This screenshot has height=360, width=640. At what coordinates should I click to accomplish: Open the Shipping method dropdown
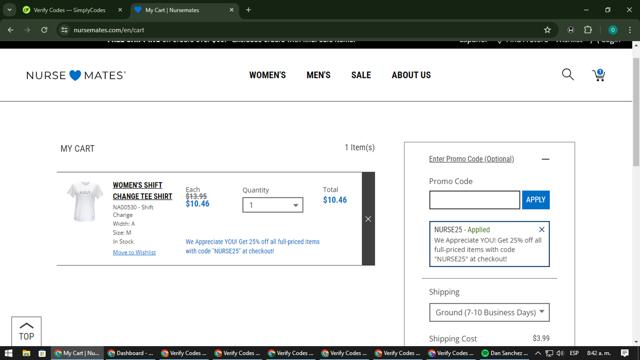click(x=489, y=312)
